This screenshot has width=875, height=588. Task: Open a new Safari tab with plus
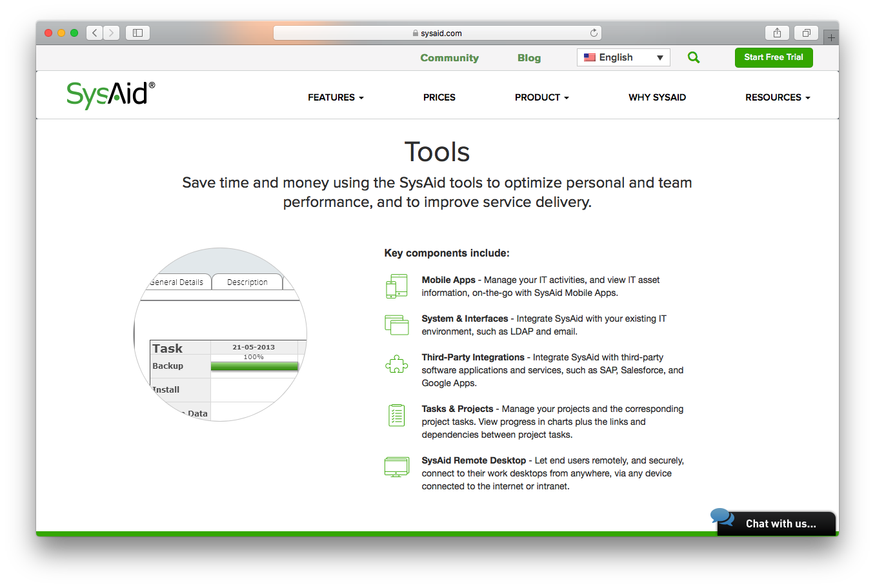(831, 37)
